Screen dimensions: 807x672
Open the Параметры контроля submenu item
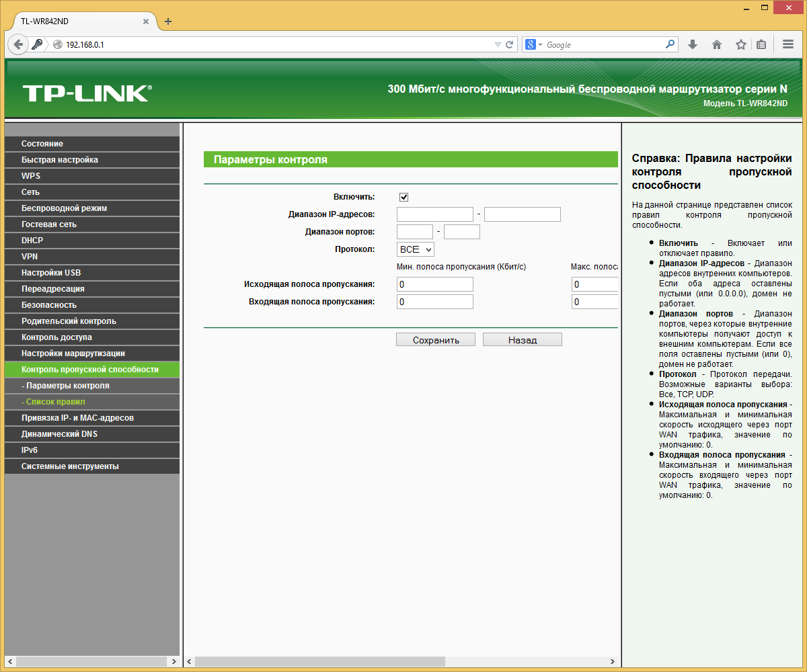click(x=92, y=386)
